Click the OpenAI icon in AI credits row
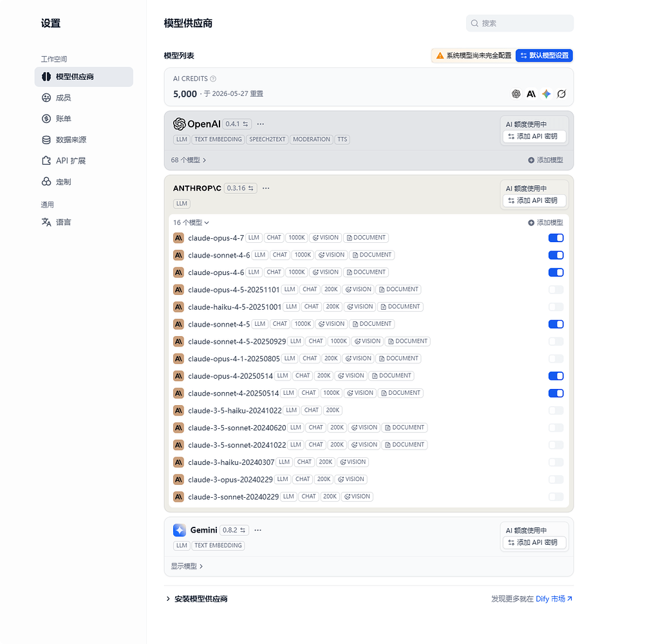Screen dimensions: 645x644 tap(516, 94)
